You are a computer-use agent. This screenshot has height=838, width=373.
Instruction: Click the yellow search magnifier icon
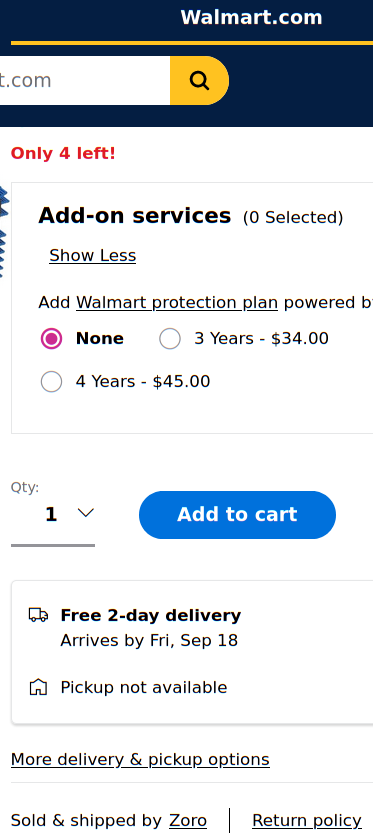click(x=199, y=81)
